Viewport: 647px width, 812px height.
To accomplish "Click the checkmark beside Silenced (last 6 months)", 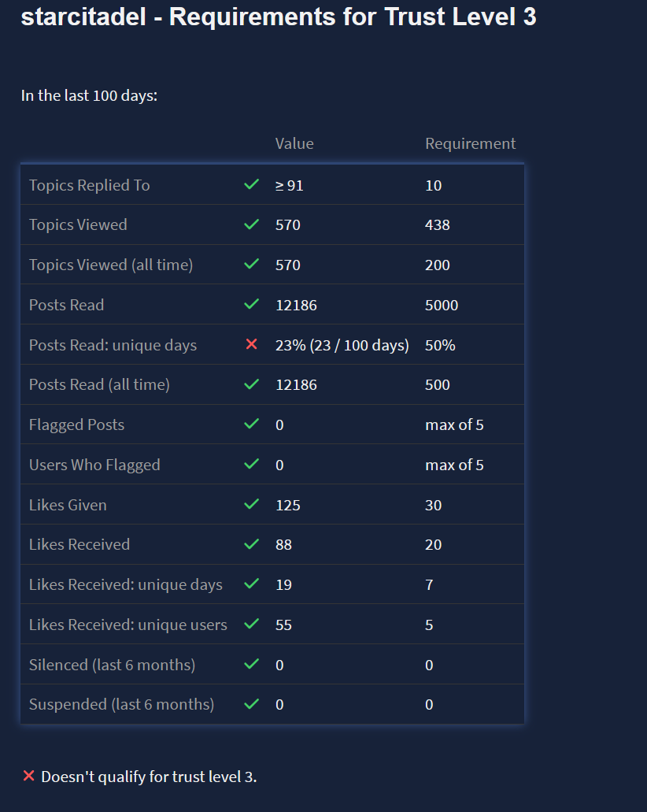I will pos(252,665).
